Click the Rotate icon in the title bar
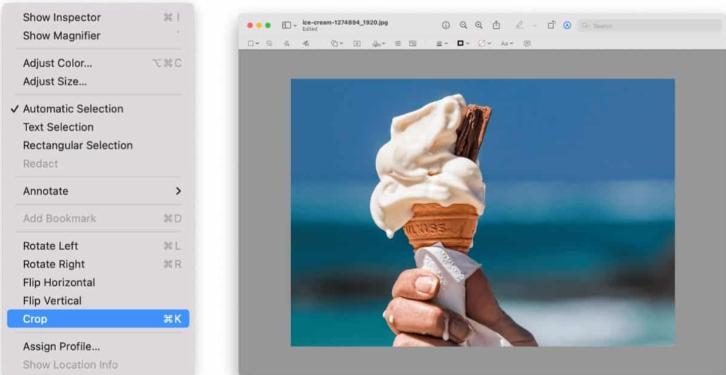Image resolution: width=726 pixels, height=375 pixels. pyautogui.click(x=551, y=25)
